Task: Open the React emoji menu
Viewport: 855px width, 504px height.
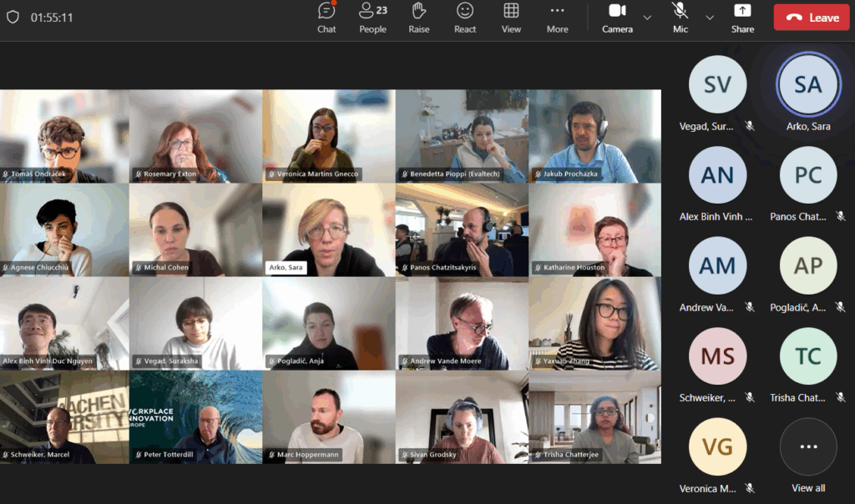Action: 465,18
